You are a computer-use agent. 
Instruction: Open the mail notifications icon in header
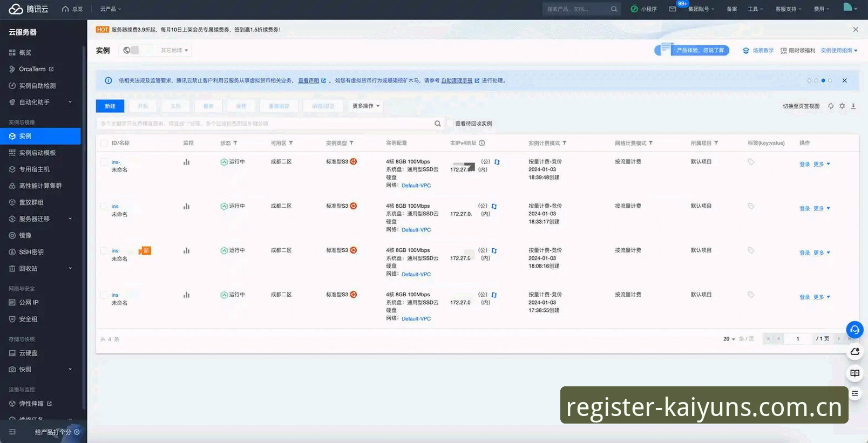[673, 9]
